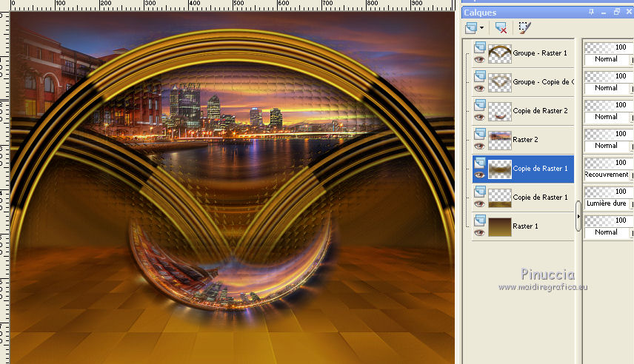Click the Raster 2 city skyline thumbnail
The image size is (634, 364).
[x=500, y=140]
